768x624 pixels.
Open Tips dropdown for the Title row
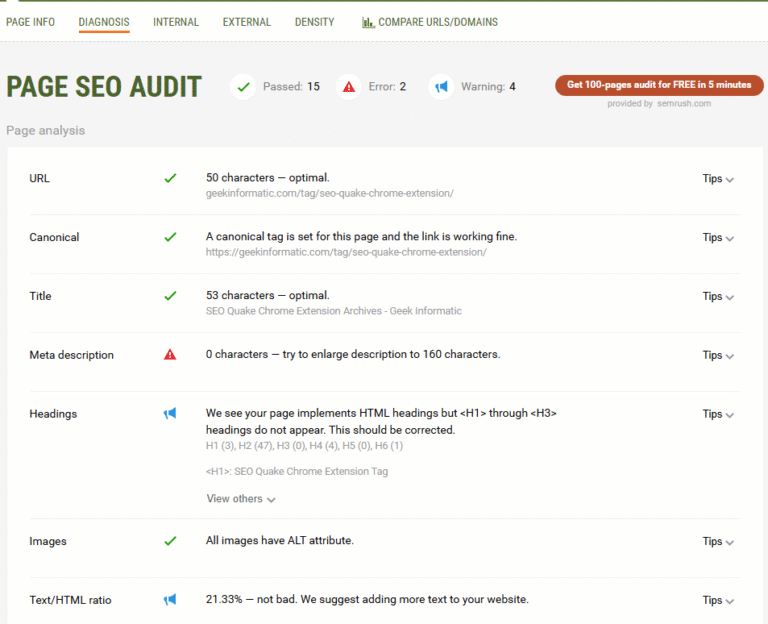point(718,296)
